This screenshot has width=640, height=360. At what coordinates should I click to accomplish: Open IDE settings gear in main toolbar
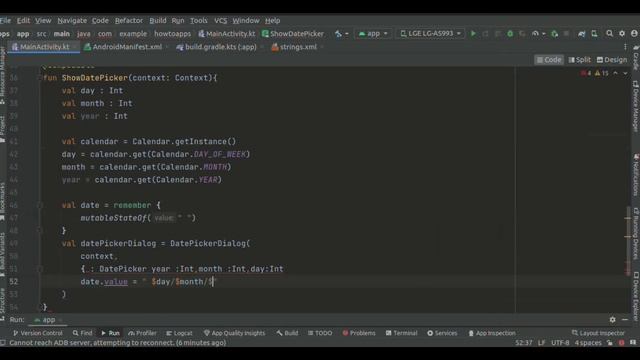pos(622,33)
